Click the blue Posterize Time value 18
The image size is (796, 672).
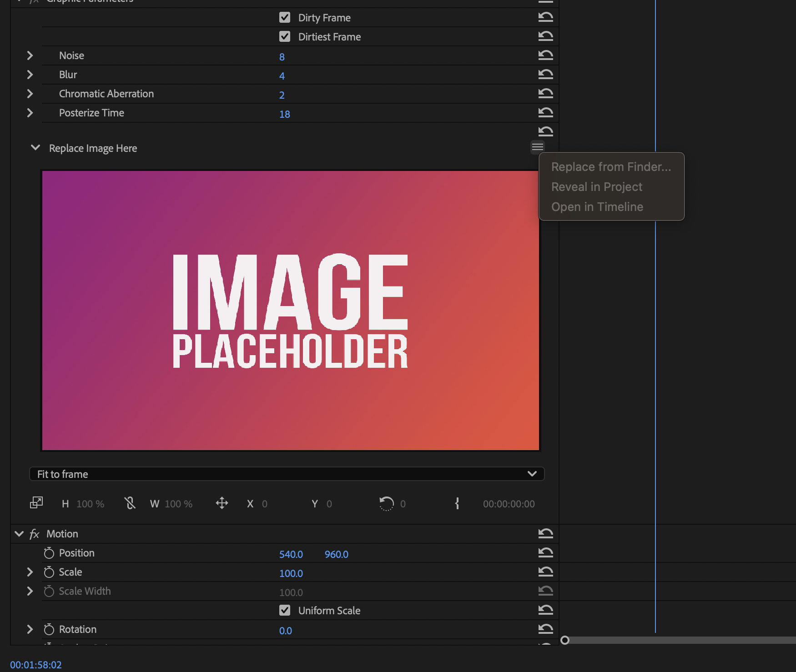click(285, 114)
